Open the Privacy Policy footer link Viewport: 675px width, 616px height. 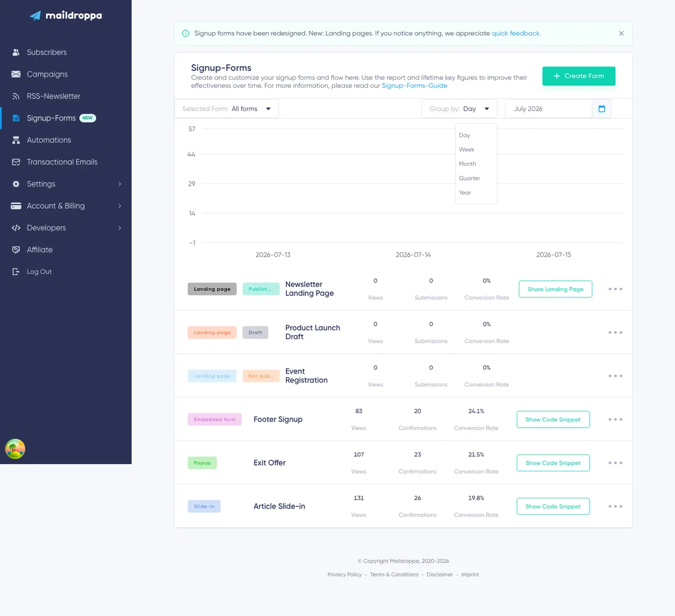click(x=345, y=574)
